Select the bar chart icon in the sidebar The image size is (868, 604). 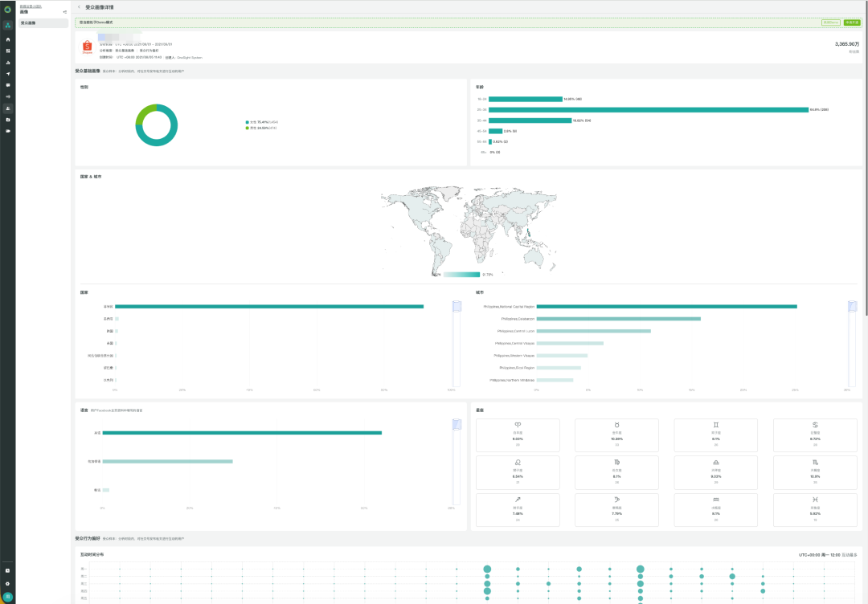click(8, 63)
